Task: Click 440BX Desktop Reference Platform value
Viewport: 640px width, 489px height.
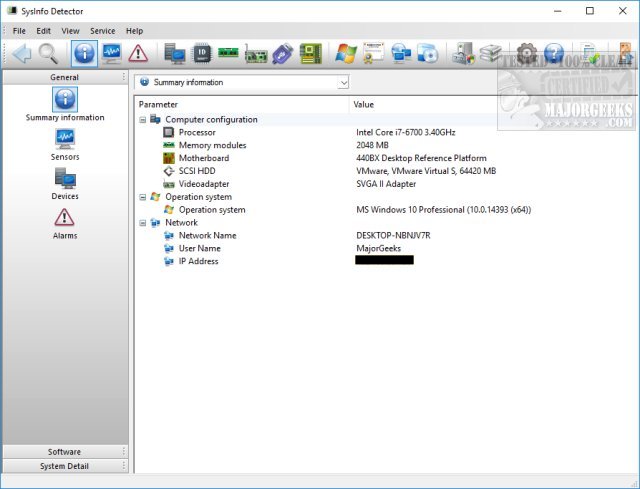Action: coord(421,158)
